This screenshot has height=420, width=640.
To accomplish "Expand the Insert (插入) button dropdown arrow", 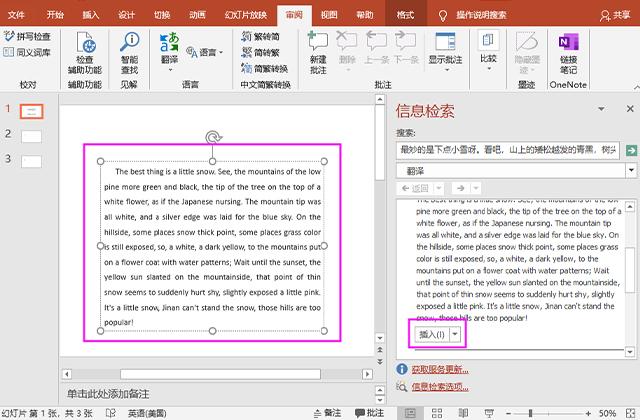I will click(455, 334).
